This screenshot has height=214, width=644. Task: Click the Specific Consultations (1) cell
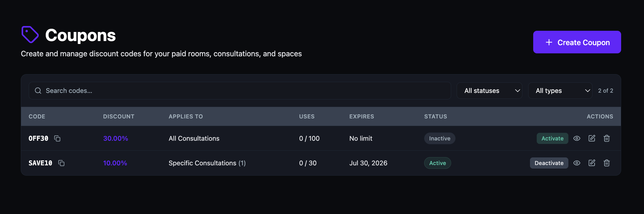pos(207,163)
